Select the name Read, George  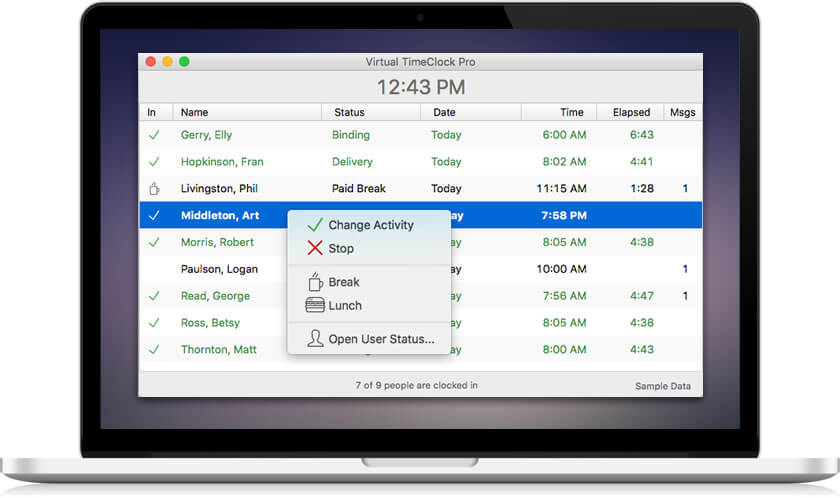215,296
